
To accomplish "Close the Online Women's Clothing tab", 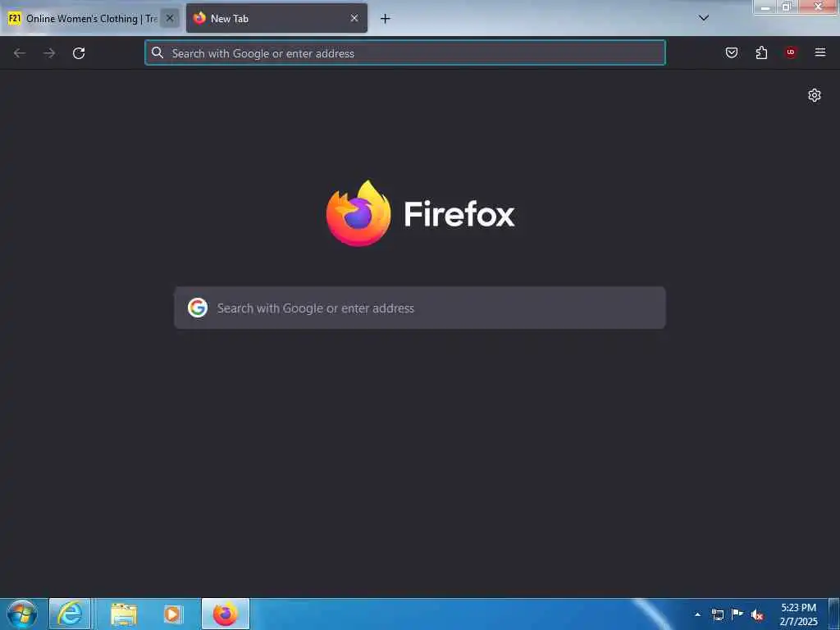I will pos(170,18).
